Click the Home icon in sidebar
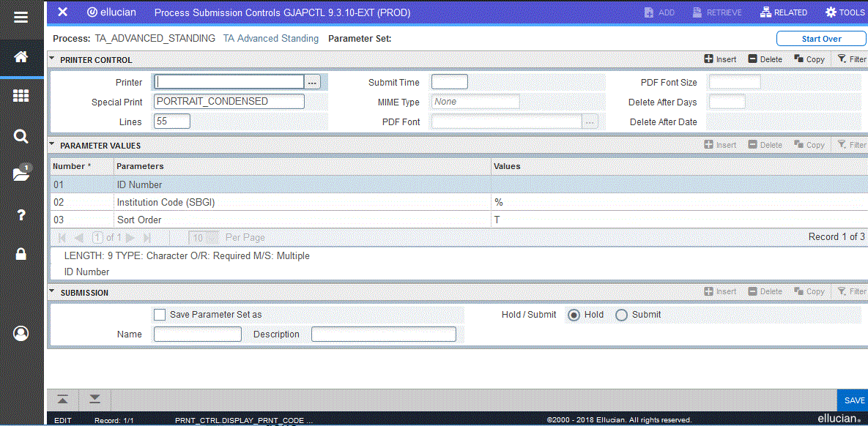 21,56
